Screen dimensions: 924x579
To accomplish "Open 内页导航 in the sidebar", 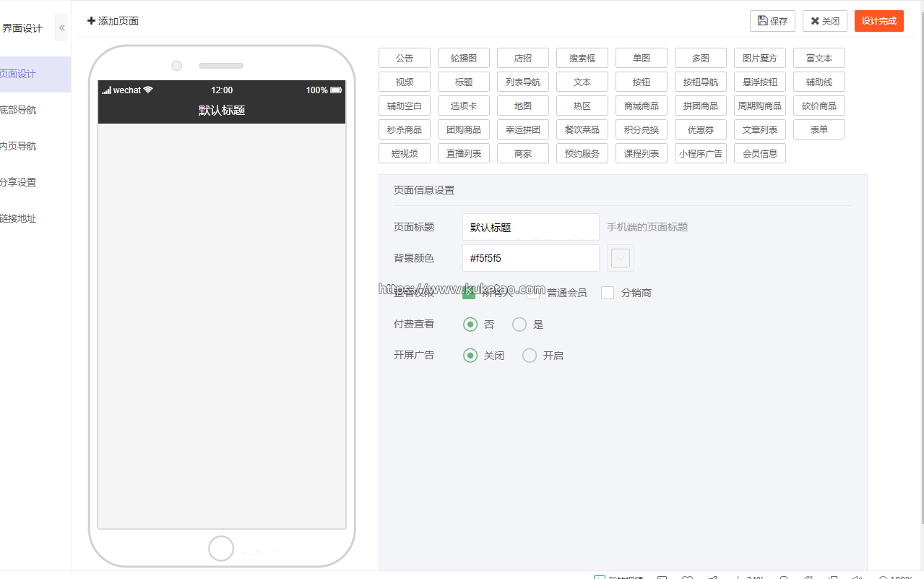I will [x=35, y=146].
